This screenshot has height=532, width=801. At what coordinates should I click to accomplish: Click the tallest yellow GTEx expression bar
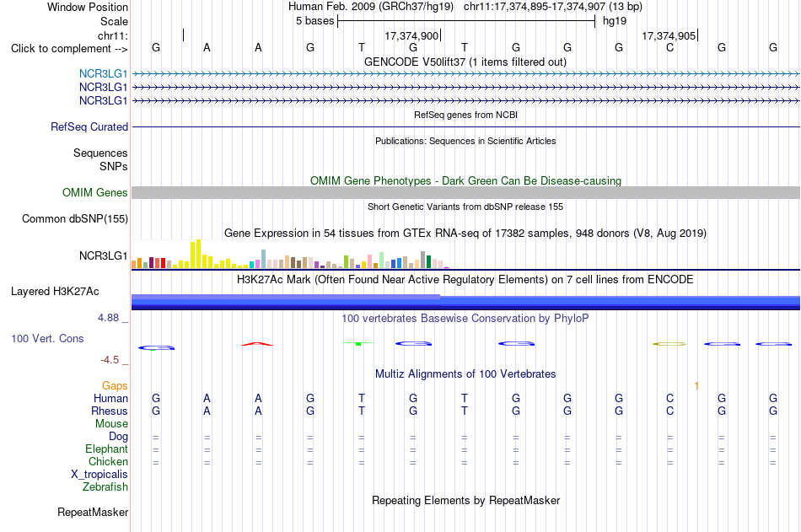[199, 254]
